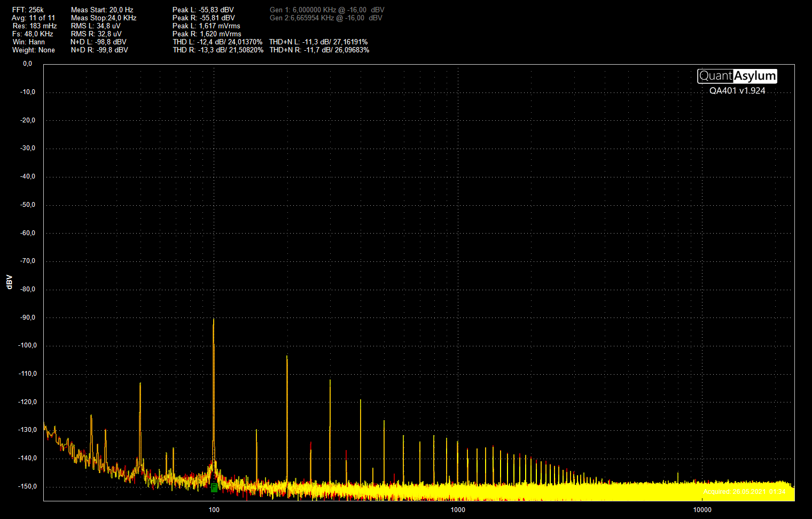Select the '-140,0' Y-axis label
812x519 pixels.
[28, 458]
